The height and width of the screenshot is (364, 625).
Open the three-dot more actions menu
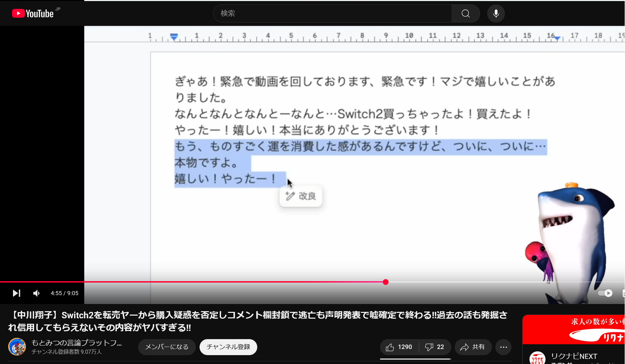[x=504, y=347]
